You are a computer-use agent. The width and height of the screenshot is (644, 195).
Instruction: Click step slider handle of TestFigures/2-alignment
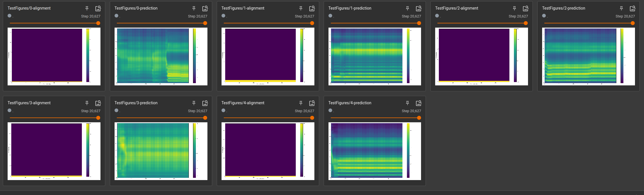526,23
